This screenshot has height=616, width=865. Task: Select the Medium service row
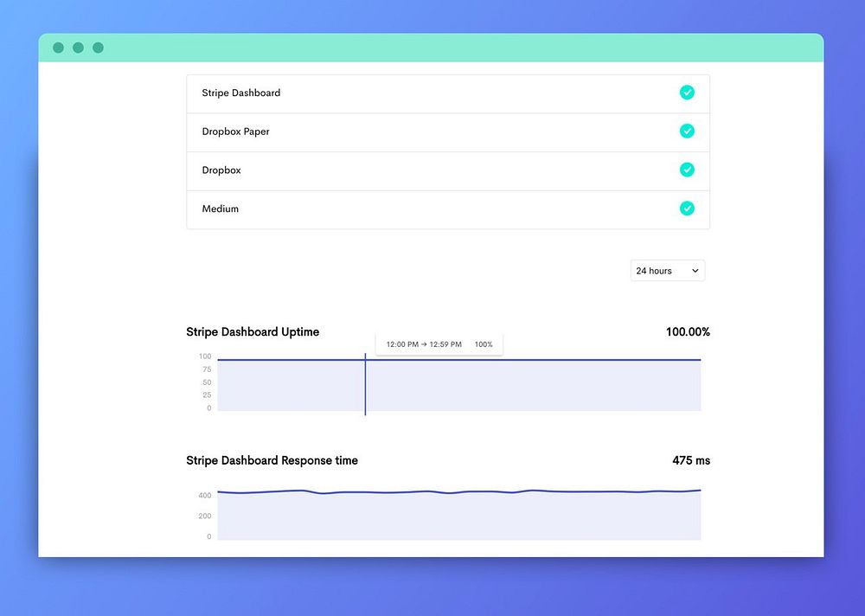448,209
